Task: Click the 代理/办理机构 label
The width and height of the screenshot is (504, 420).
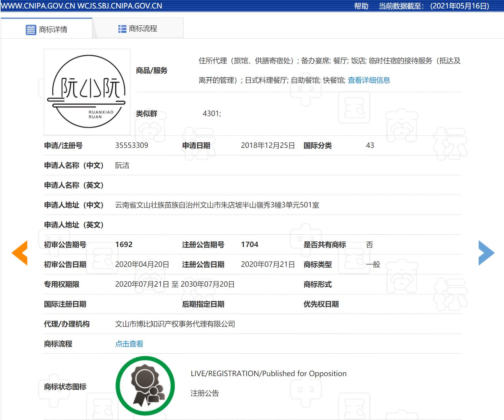Action: coord(67,324)
